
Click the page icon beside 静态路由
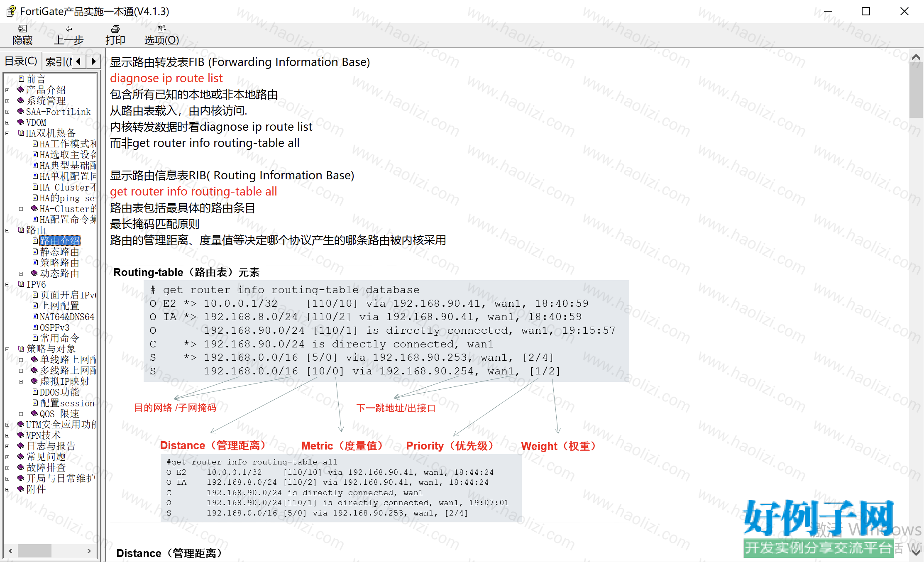click(x=35, y=252)
